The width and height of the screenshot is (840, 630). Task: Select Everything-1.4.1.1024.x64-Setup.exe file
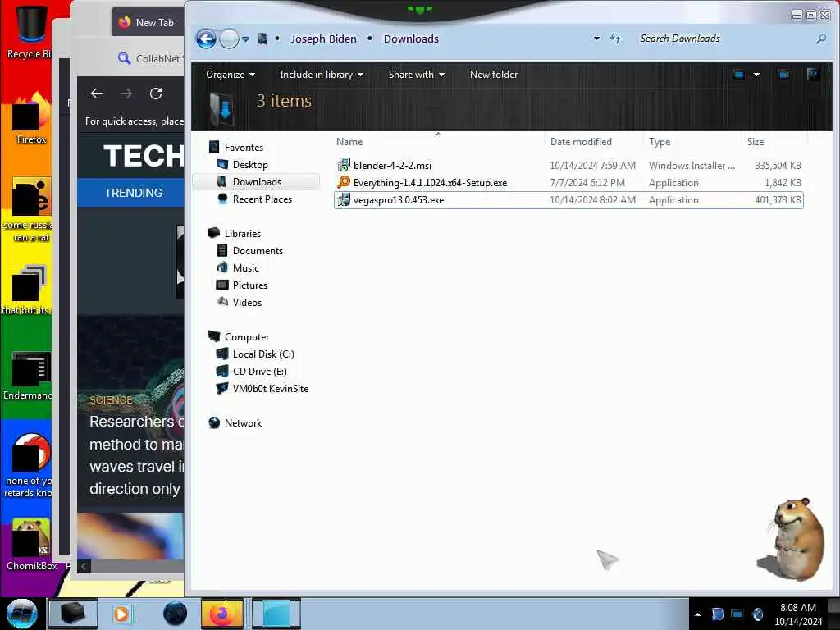pos(430,183)
